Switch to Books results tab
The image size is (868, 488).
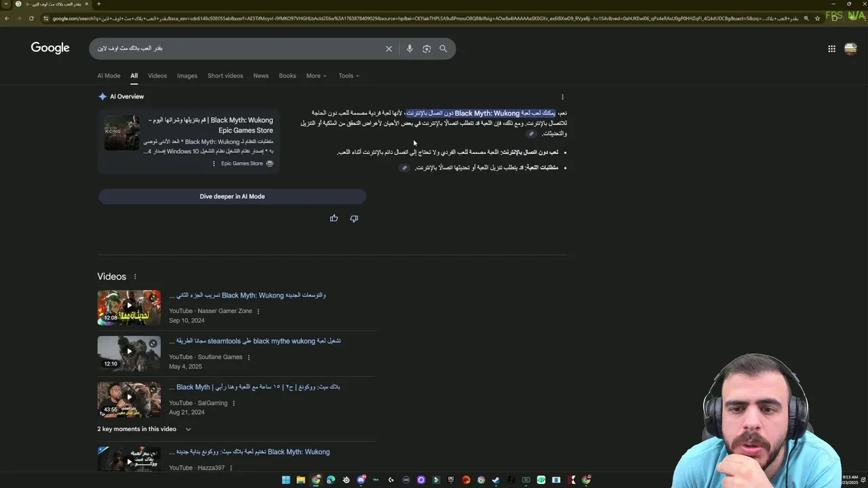tap(288, 76)
